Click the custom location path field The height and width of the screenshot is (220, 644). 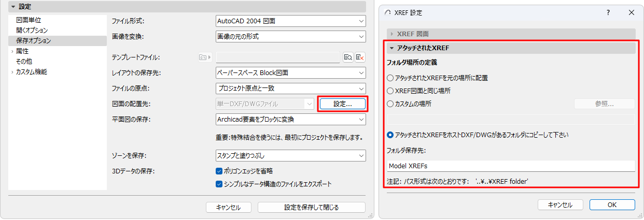tap(511, 119)
